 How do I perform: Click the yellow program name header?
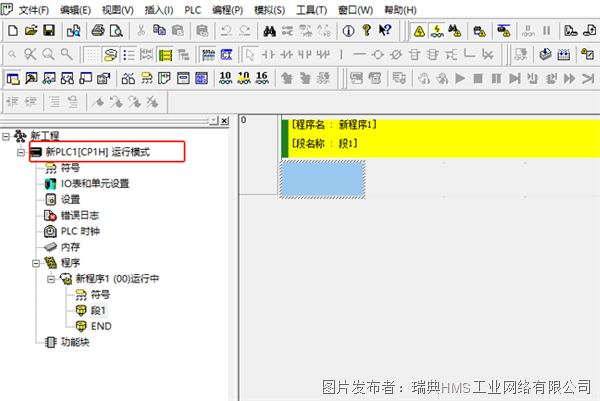[443, 138]
